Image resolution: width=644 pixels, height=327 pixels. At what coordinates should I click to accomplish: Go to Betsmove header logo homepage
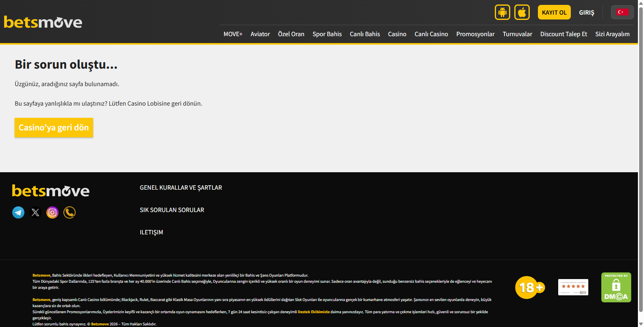[43, 22]
